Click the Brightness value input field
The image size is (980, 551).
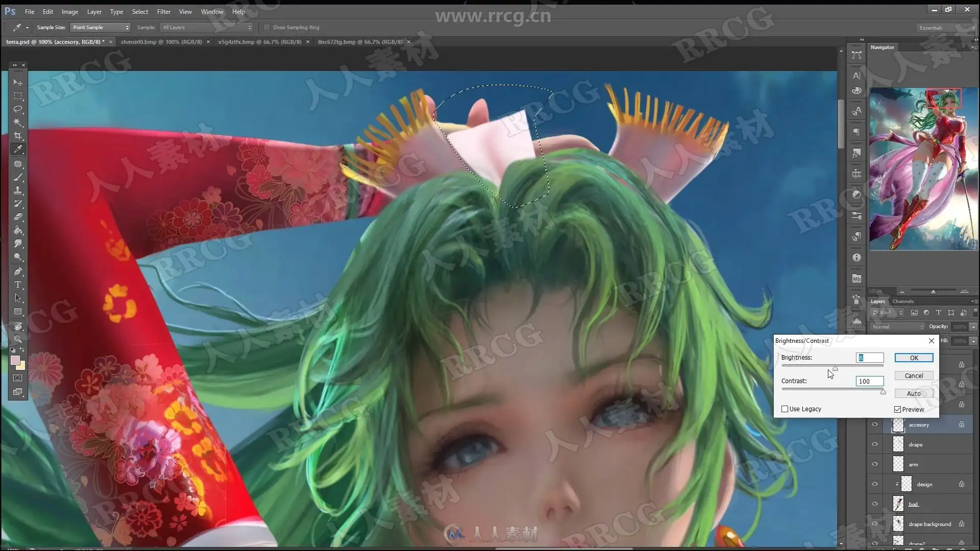point(870,358)
